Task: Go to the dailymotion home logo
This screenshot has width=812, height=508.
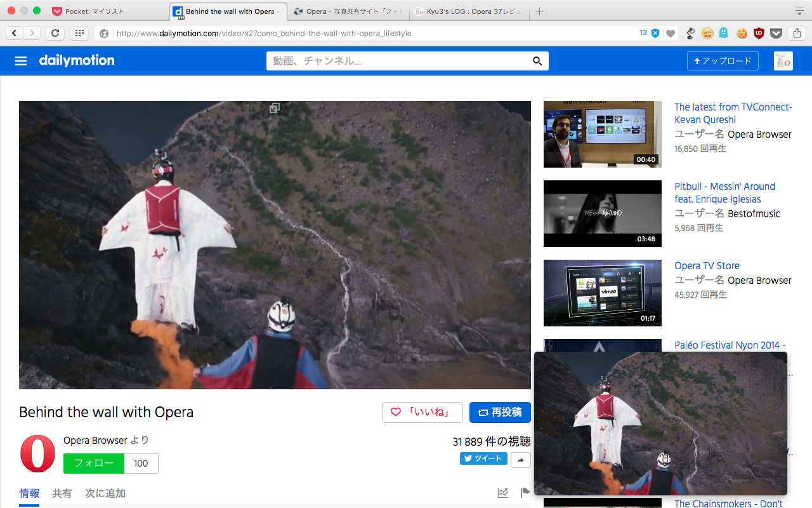Action: click(77, 60)
